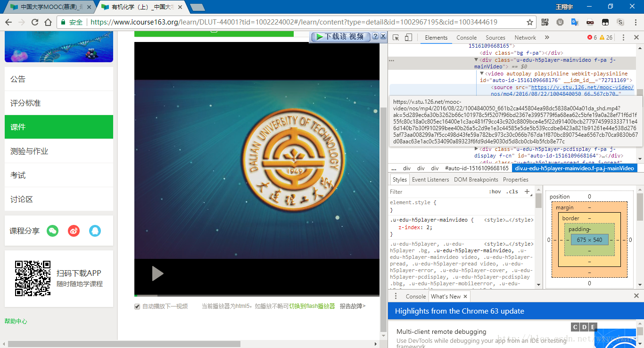The height and width of the screenshot is (348, 644).
Task: Open the drawer's three-dot menu
Action: (396, 297)
